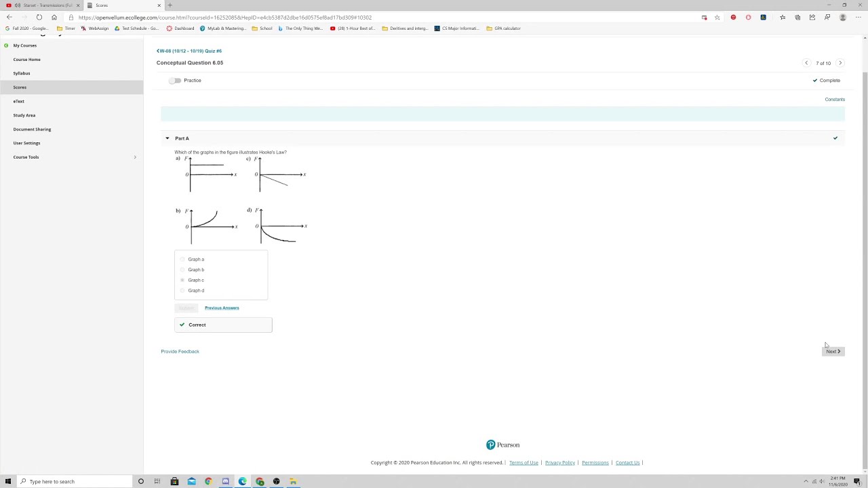Return to W-08 Quiz #6 link

click(x=189, y=51)
